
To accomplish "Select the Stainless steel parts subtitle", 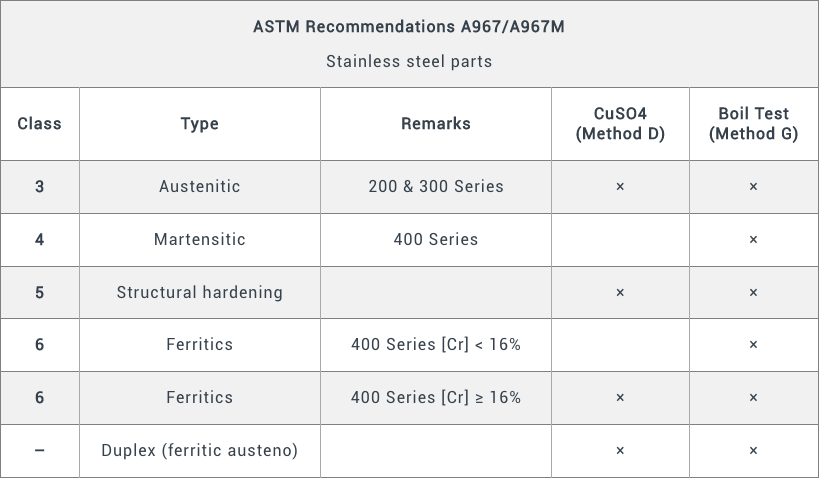I will tap(408, 61).
